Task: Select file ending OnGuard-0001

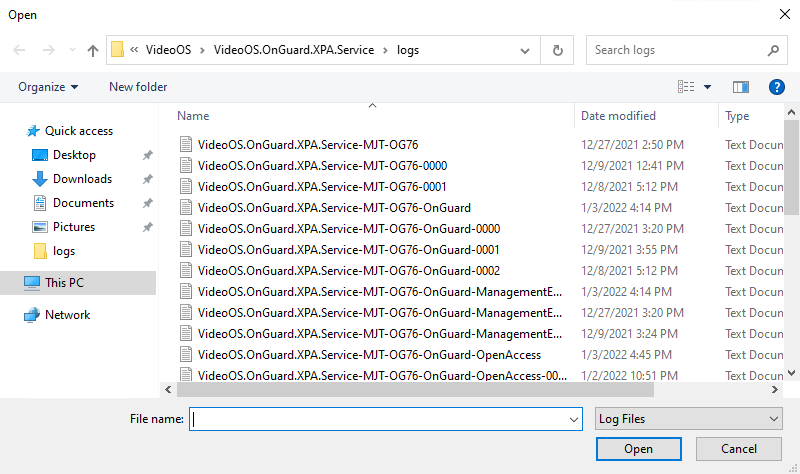Action: (348, 250)
